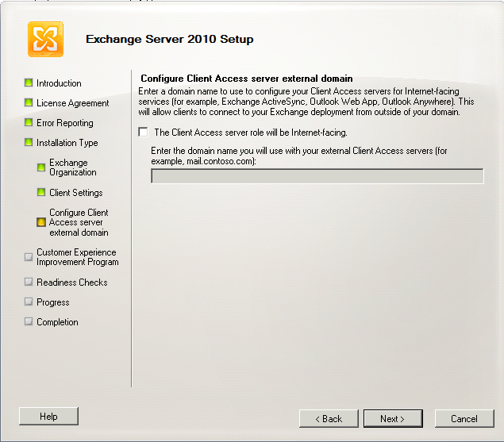504x442 pixels.
Task: Click the 'The Client Access server role will be Internet-facing' label
Action: [251, 133]
